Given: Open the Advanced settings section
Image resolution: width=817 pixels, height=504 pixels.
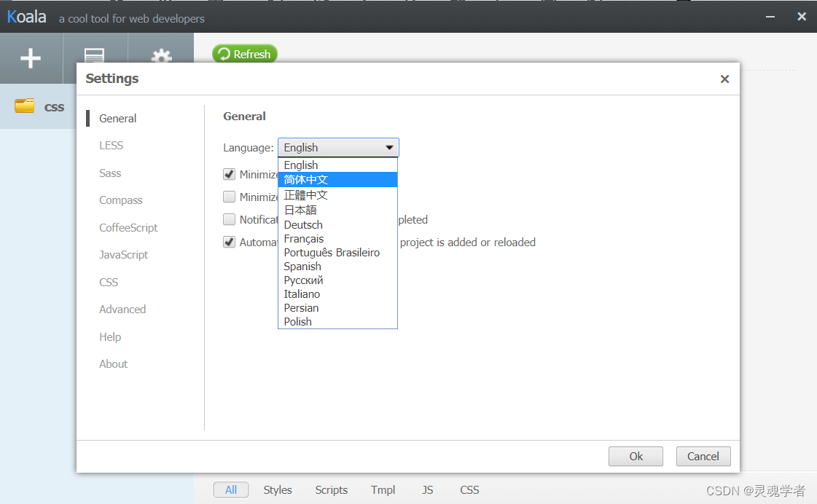Looking at the screenshot, I should pos(122,310).
